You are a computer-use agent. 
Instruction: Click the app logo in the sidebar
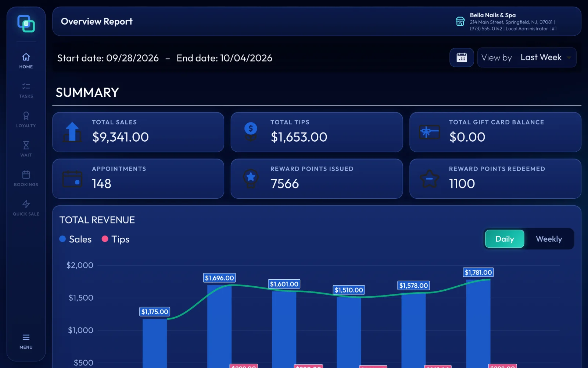coord(26,24)
